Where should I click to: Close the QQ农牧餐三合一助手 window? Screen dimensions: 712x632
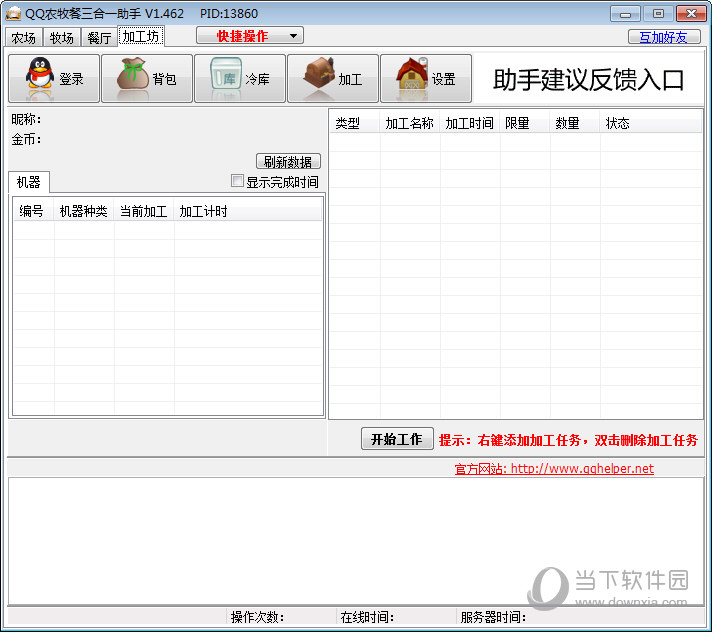691,14
